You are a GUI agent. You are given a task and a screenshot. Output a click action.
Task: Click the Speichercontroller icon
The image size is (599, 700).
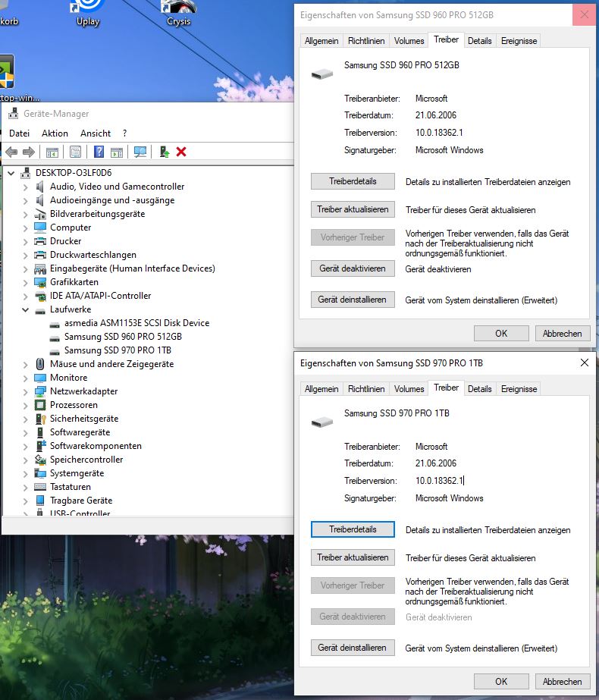(40, 460)
